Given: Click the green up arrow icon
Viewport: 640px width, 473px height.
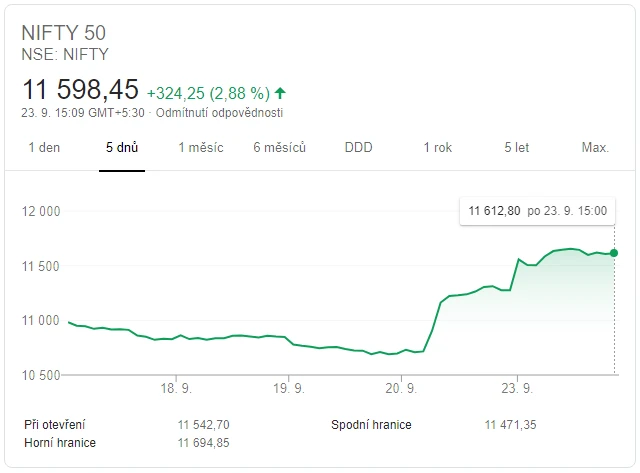Looking at the screenshot, I should pos(280,93).
